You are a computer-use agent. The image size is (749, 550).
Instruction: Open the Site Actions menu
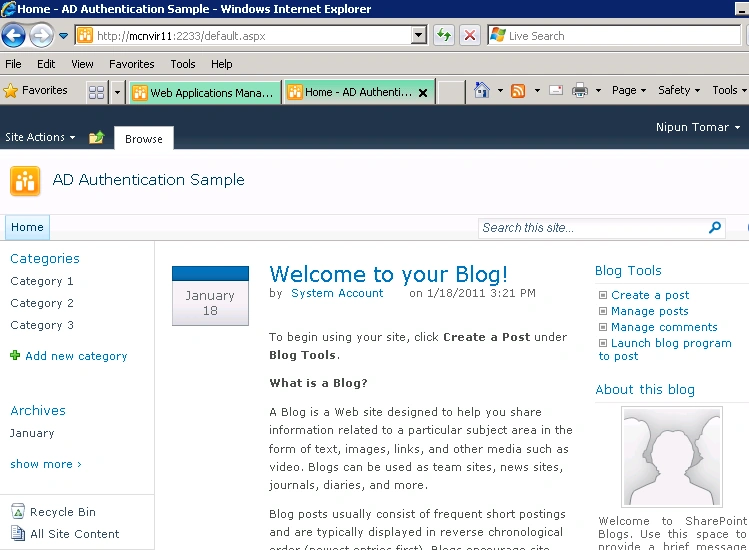pyautogui.click(x=40, y=137)
